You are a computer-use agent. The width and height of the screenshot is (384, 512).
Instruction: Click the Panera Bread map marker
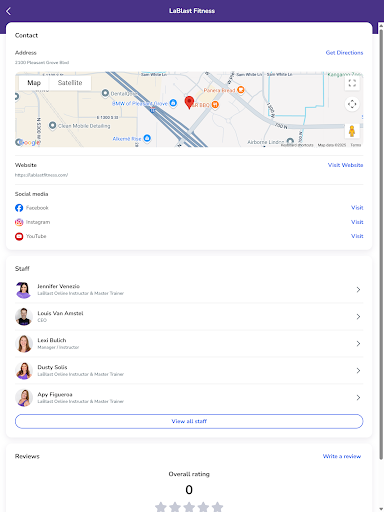tap(241, 90)
